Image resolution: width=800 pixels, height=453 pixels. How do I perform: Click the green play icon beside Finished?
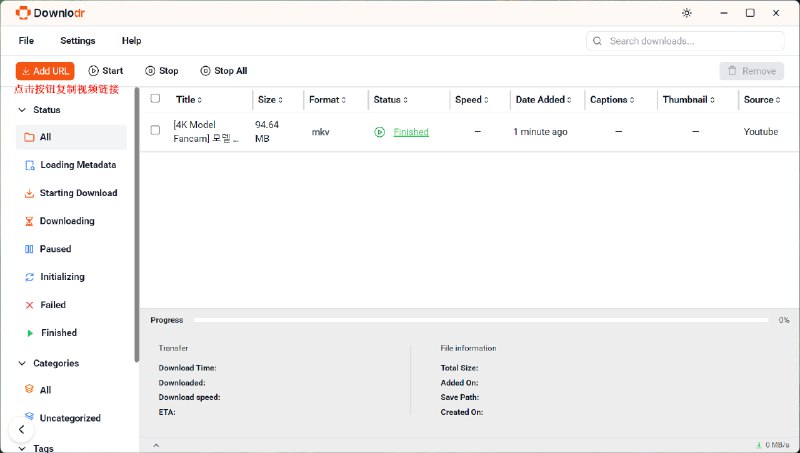379,132
